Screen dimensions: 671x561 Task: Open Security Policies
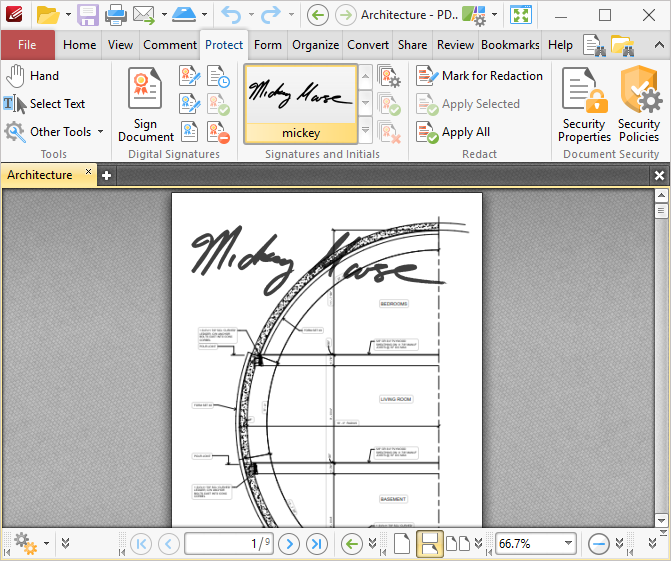[x=639, y=104]
